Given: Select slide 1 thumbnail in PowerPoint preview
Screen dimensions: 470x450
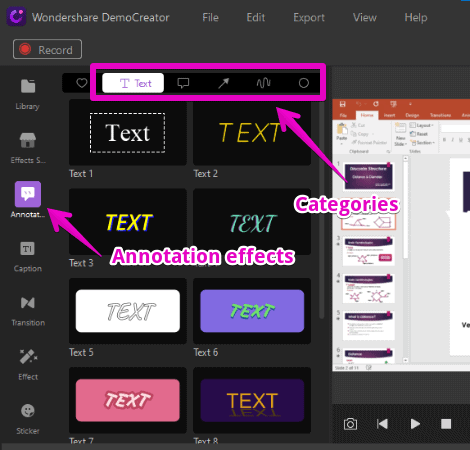Looking at the screenshot, I should (x=368, y=176).
